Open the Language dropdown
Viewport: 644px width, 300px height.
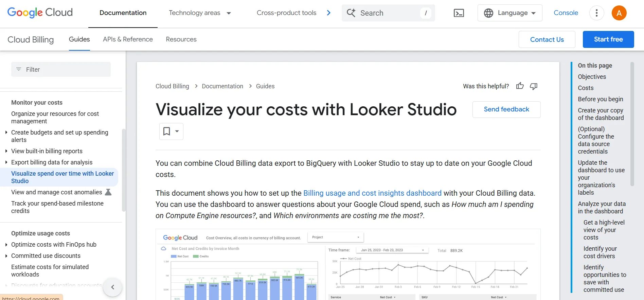click(x=510, y=13)
